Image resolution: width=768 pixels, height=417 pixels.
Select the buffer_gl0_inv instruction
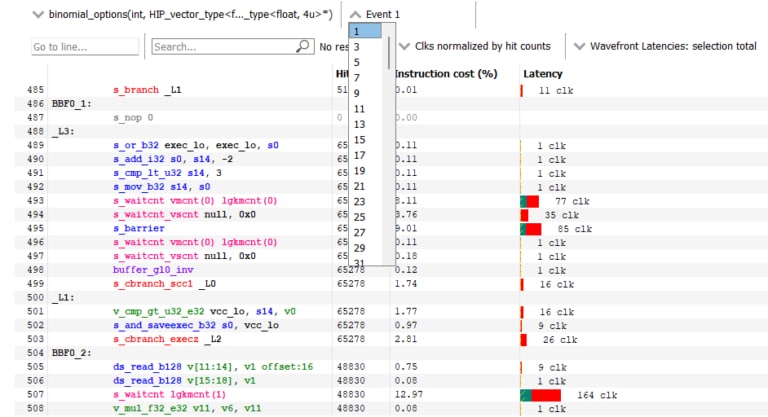click(x=153, y=270)
